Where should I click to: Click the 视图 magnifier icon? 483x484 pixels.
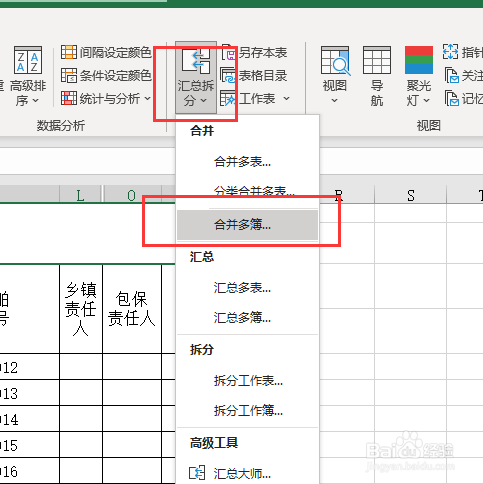[x=335, y=60]
